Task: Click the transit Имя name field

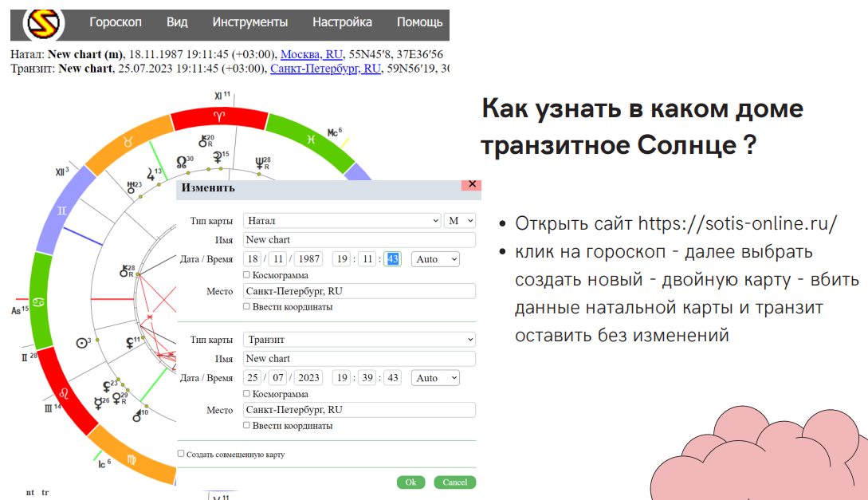Action: [x=359, y=359]
